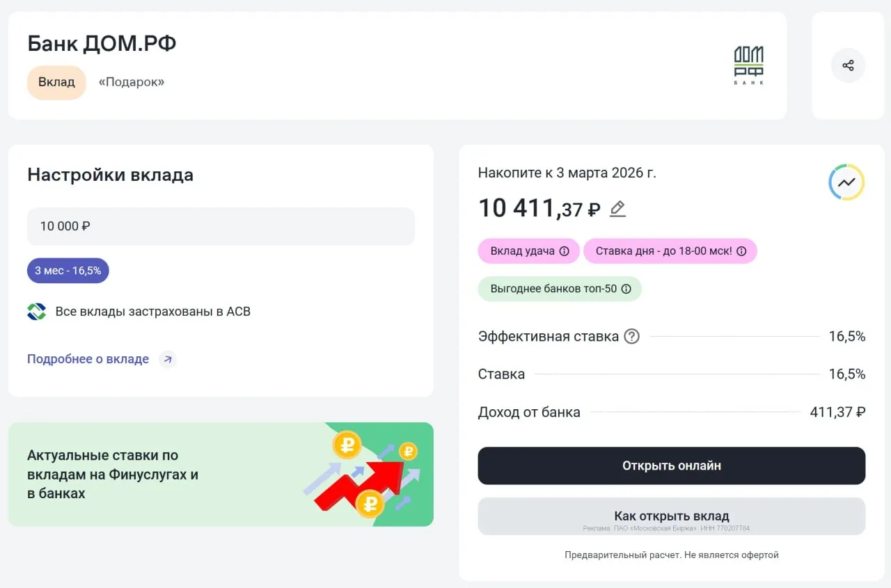Image resolution: width=891 pixels, height=588 pixels.
Task: Click the DOM.RF bank logo
Action: pyautogui.click(x=748, y=65)
